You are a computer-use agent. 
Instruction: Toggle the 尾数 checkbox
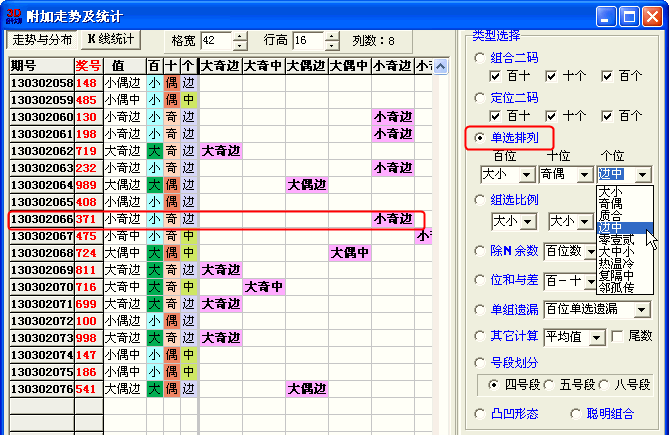[x=616, y=336]
